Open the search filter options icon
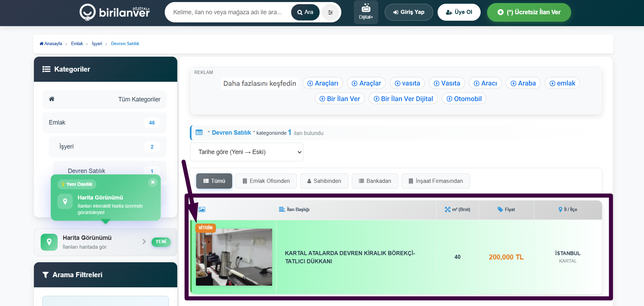The image size is (644, 306). click(330, 13)
